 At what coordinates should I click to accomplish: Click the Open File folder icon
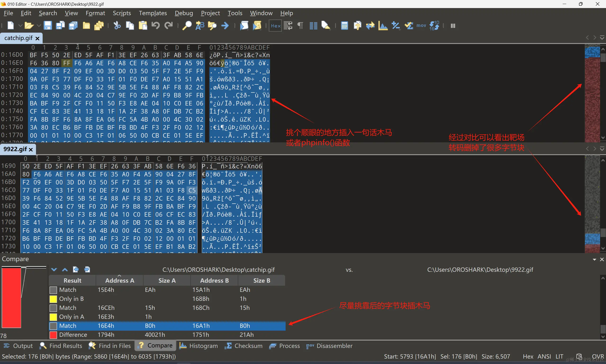tap(29, 26)
